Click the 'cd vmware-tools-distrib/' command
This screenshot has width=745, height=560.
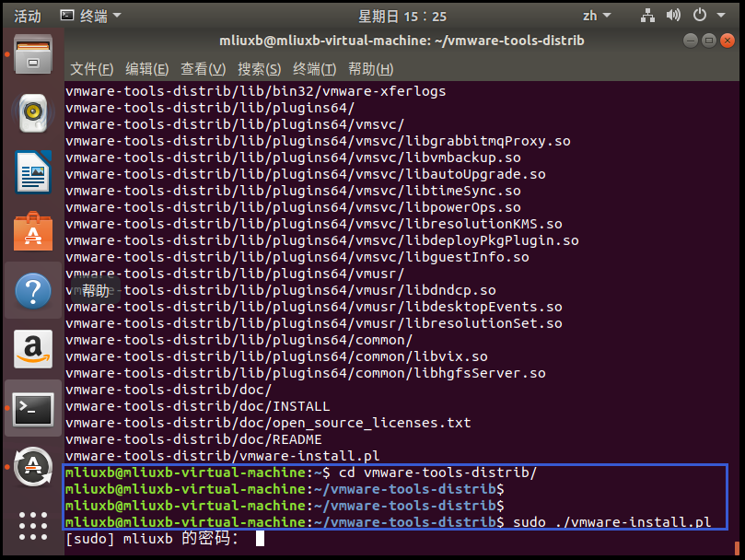click(437, 473)
